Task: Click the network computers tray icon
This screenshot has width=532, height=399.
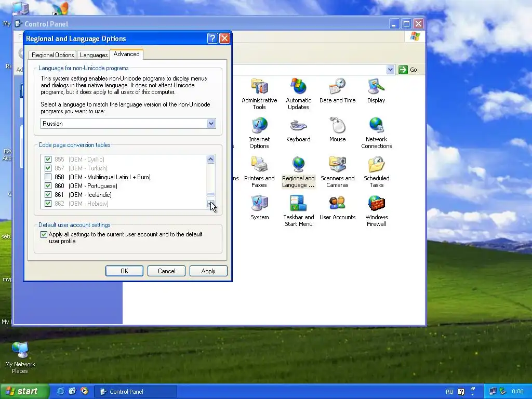Action: click(493, 391)
